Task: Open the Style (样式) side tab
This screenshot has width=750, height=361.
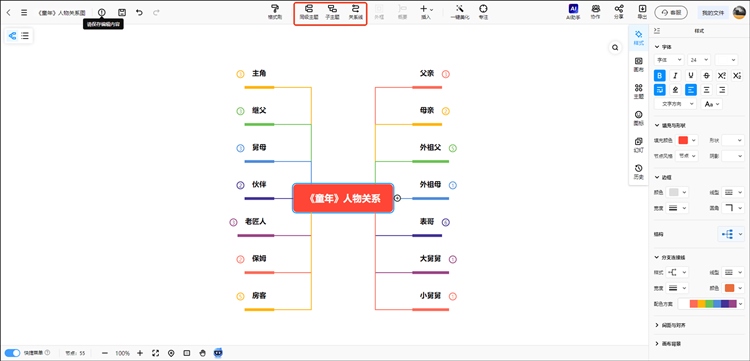Action: 638,38
